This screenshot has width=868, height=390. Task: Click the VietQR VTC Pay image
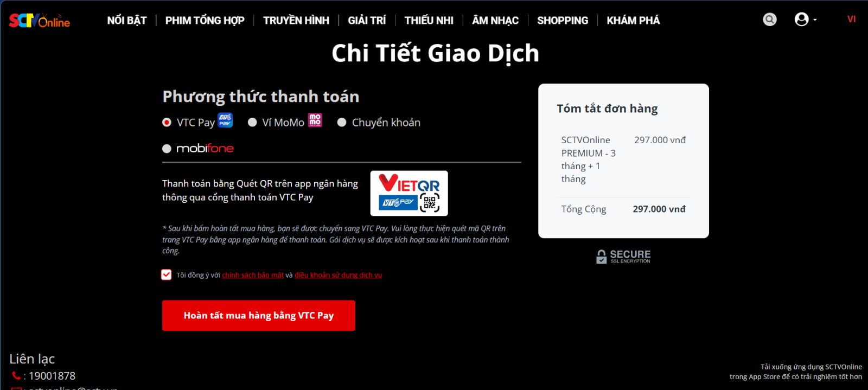click(409, 193)
